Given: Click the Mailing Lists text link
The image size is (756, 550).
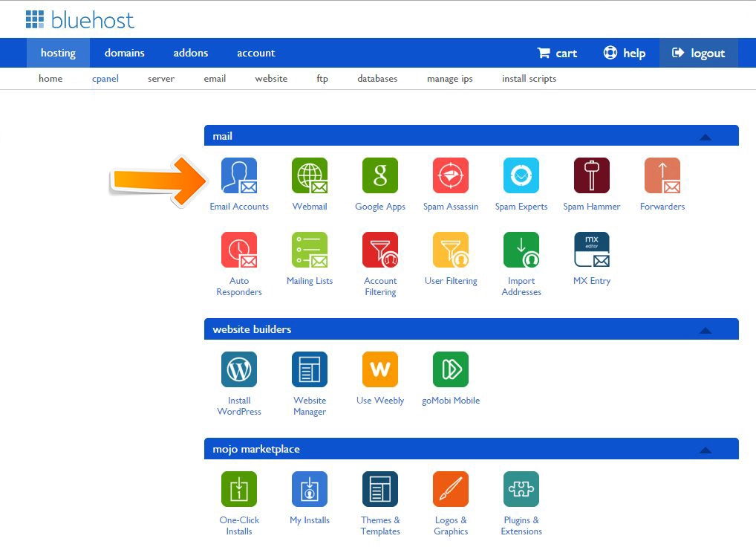Looking at the screenshot, I should [310, 281].
